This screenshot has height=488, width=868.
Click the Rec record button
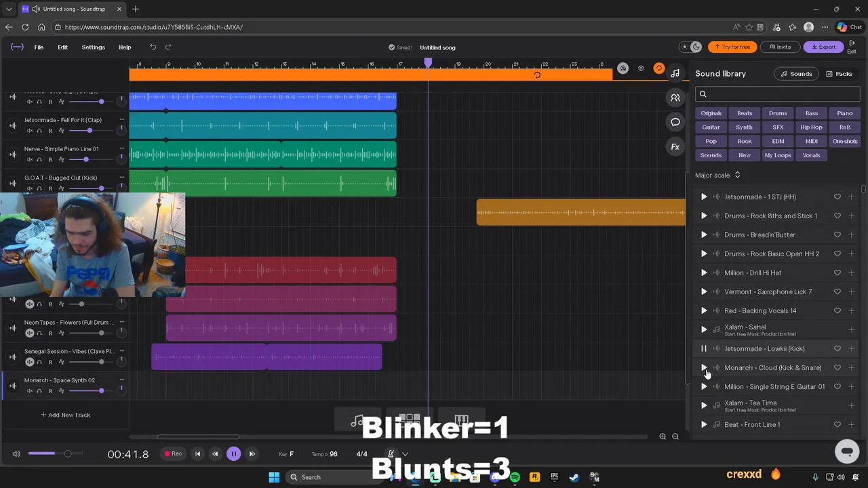173,453
